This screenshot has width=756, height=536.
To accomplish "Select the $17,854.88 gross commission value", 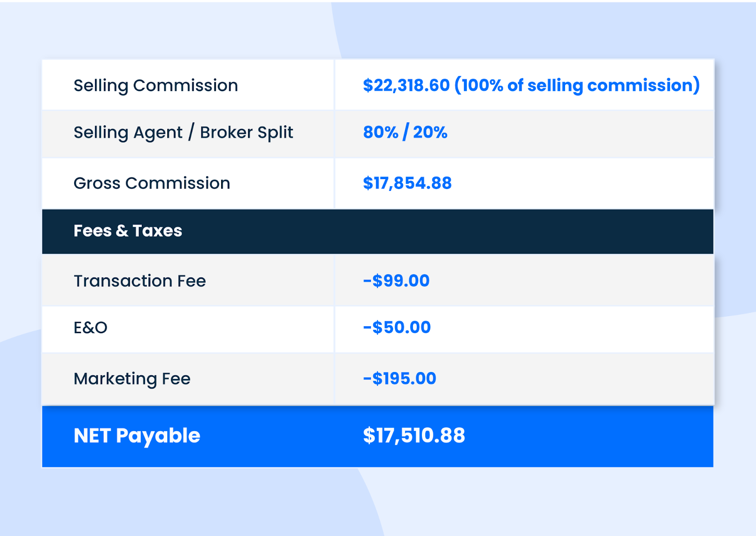I will (x=407, y=183).
